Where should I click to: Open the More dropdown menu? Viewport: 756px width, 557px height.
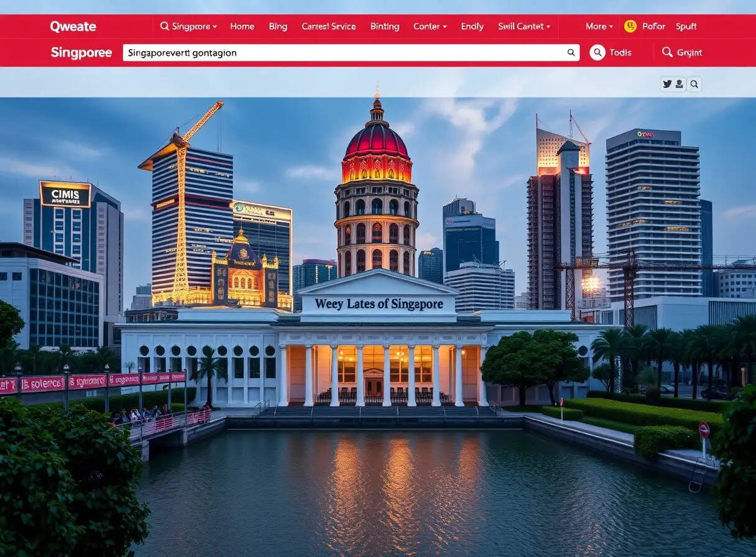point(599,26)
